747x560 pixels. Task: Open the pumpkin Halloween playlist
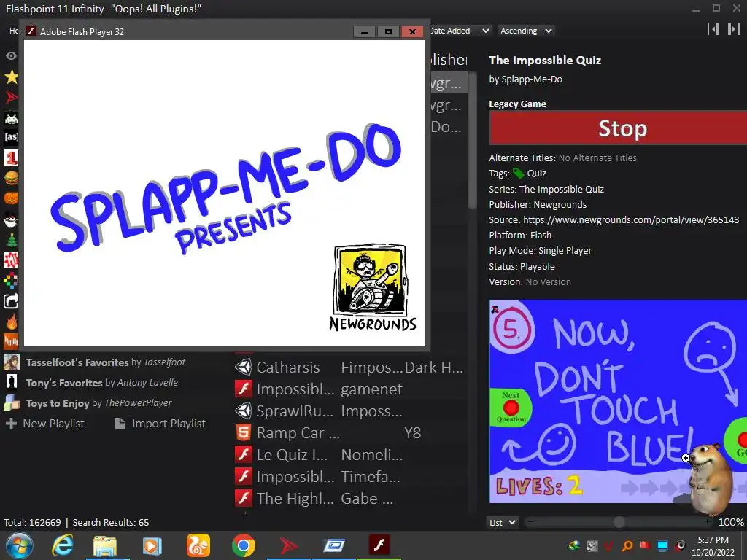click(x=11, y=198)
